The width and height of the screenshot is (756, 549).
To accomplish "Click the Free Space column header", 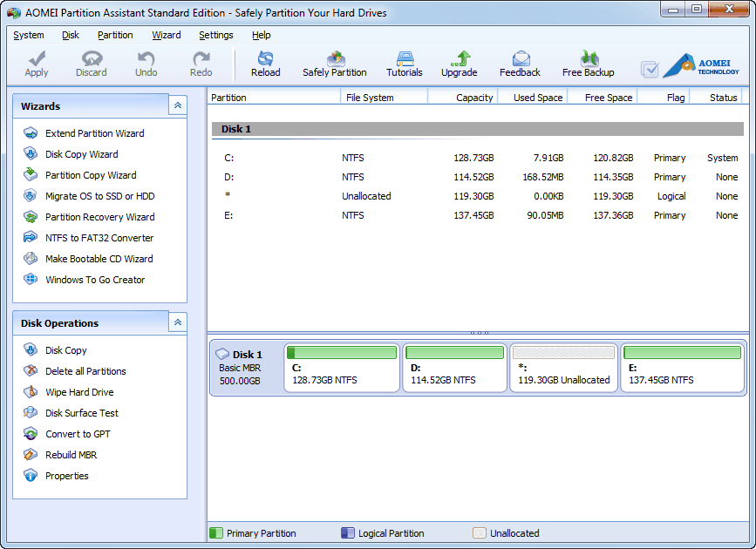I will pyautogui.click(x=602, y=98).
